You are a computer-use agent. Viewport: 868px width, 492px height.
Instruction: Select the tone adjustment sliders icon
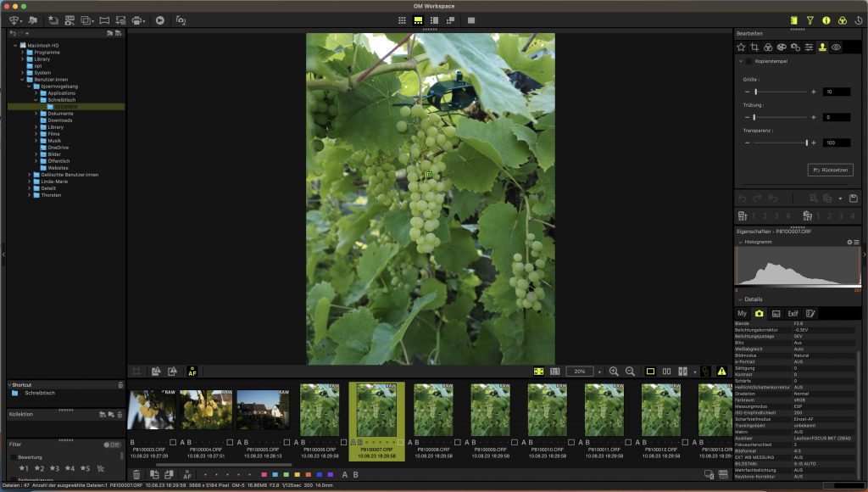click(x=809, y=48)
